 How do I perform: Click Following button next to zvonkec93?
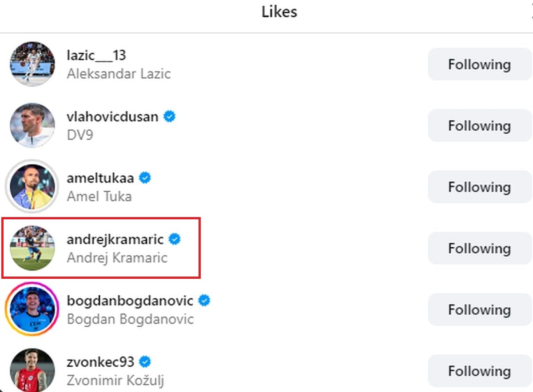tap(479, 371)
